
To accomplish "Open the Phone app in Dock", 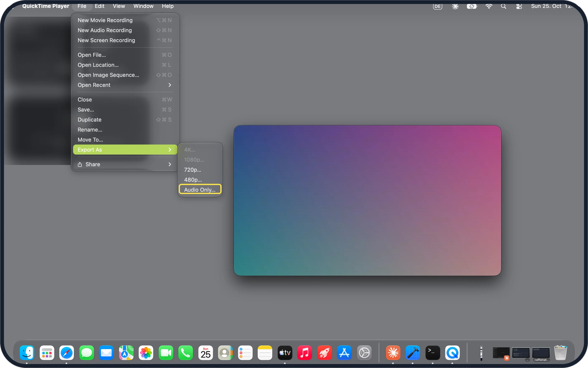I will pyautogui.click(x=185, y=352).
